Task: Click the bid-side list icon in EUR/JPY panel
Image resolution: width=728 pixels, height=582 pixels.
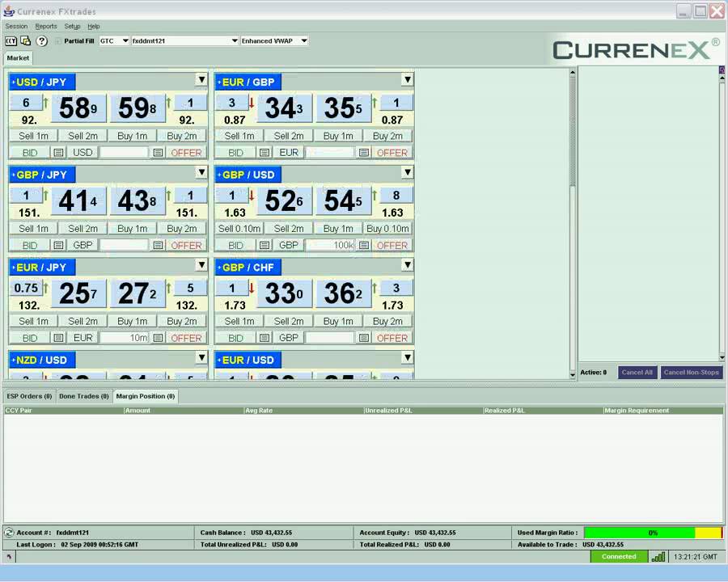Action: point(58,338)
